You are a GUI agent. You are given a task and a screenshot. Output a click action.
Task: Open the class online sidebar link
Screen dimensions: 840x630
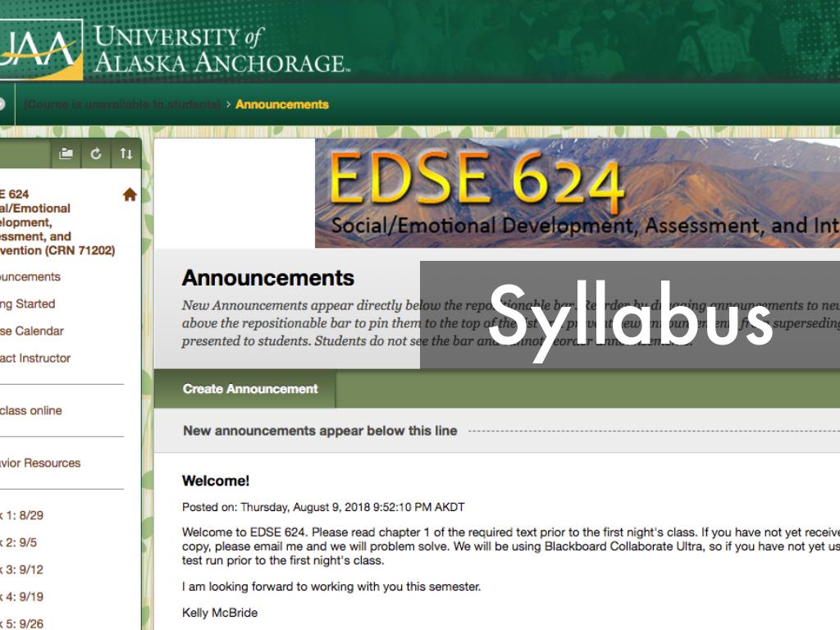pyautogui.click(x=31, y=411)
